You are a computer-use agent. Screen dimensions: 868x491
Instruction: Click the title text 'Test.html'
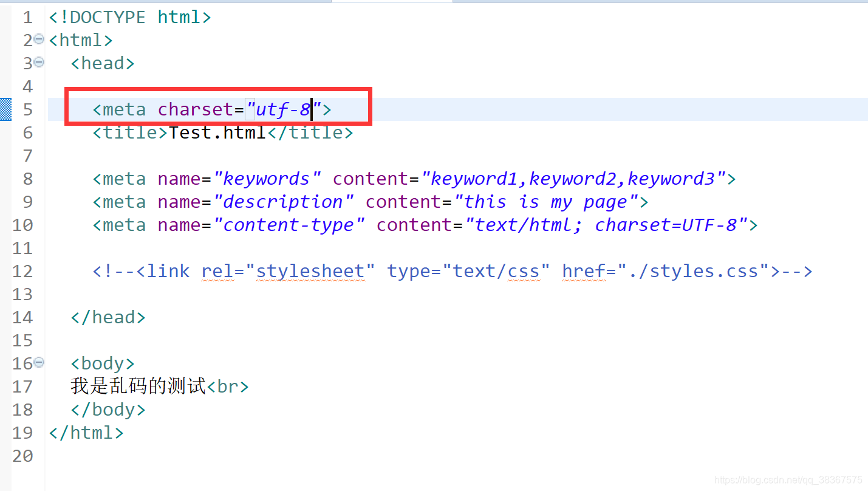(217, 132)
